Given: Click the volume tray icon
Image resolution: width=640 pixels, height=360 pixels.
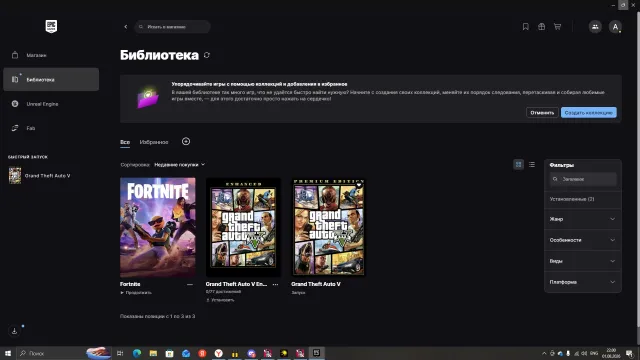Looking at the screenshot, I should (x=584, y=353).
